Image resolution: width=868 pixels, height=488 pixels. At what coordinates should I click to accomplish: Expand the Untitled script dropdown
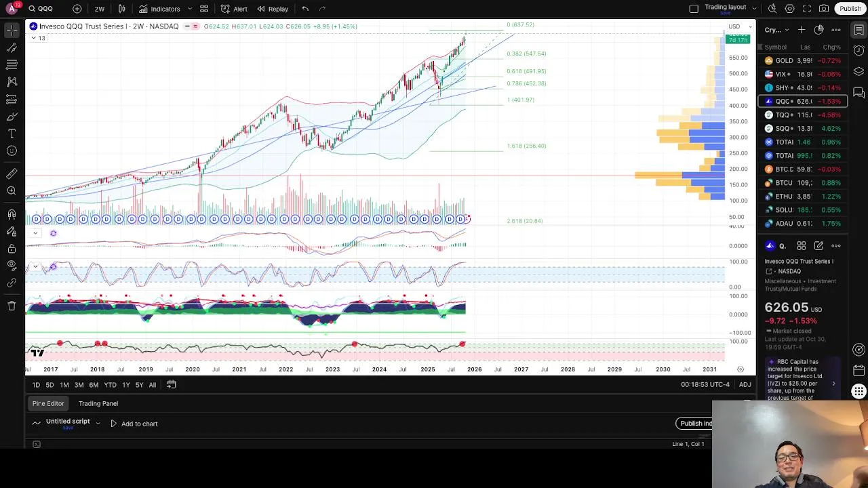[98, 423]
